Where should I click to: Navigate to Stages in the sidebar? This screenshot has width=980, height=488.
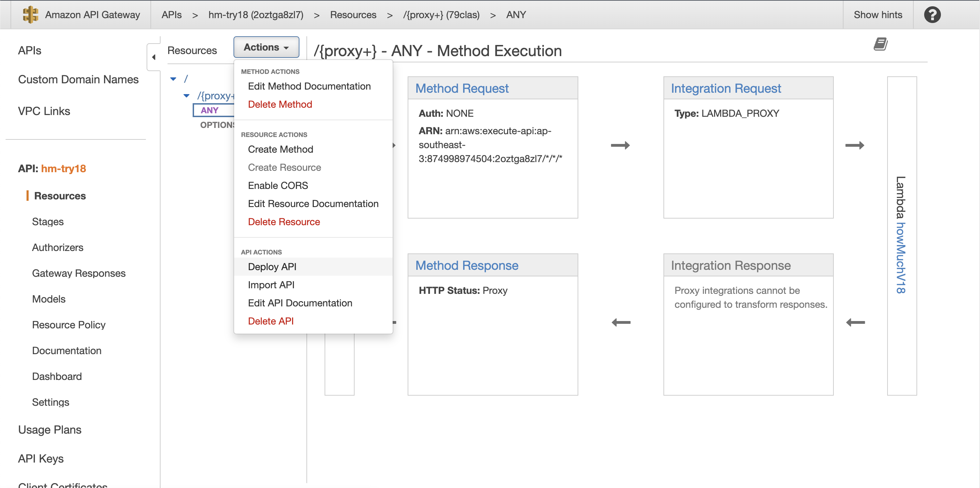point(47,221)
